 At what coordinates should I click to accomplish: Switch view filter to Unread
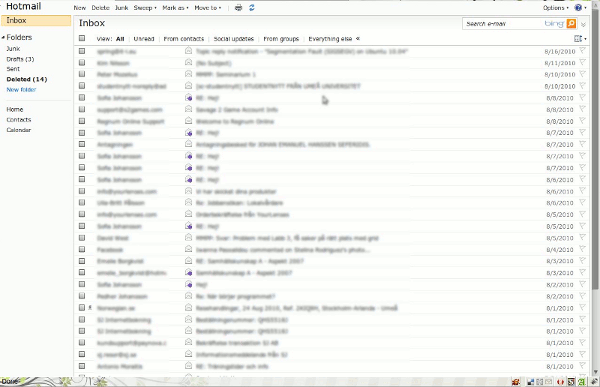144,39
